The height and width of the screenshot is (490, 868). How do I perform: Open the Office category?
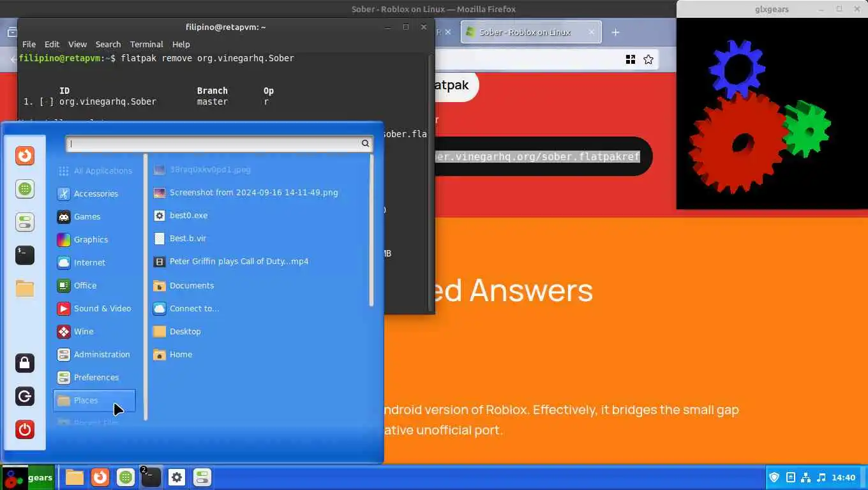[x=94, y=285]
